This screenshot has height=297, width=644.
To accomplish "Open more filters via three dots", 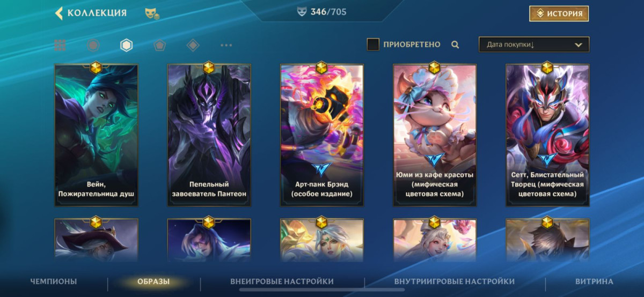I will click(x=226, y=46).
